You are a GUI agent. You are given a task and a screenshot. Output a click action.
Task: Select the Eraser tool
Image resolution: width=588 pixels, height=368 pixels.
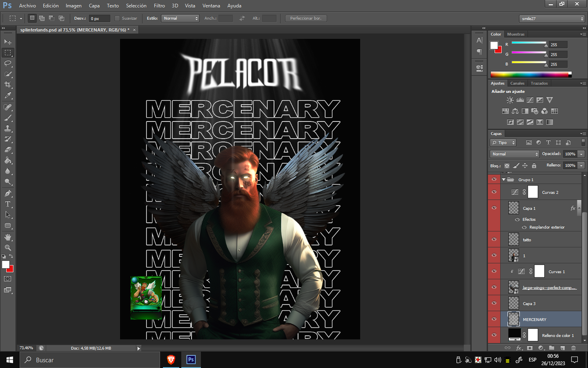click(8, 150)
